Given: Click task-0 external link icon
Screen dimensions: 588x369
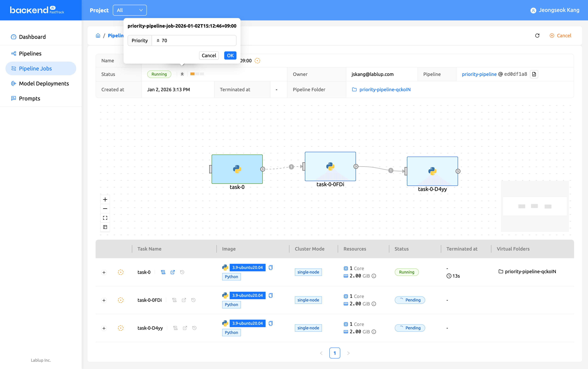Looking at the screenshot, I should pos(173,272).
